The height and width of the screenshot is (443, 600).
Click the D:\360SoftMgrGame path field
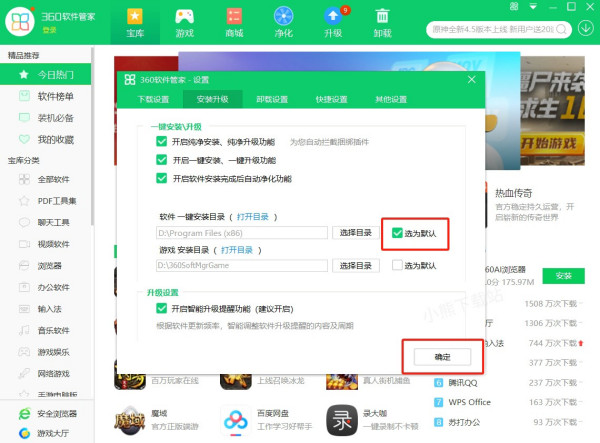point(242,265)
